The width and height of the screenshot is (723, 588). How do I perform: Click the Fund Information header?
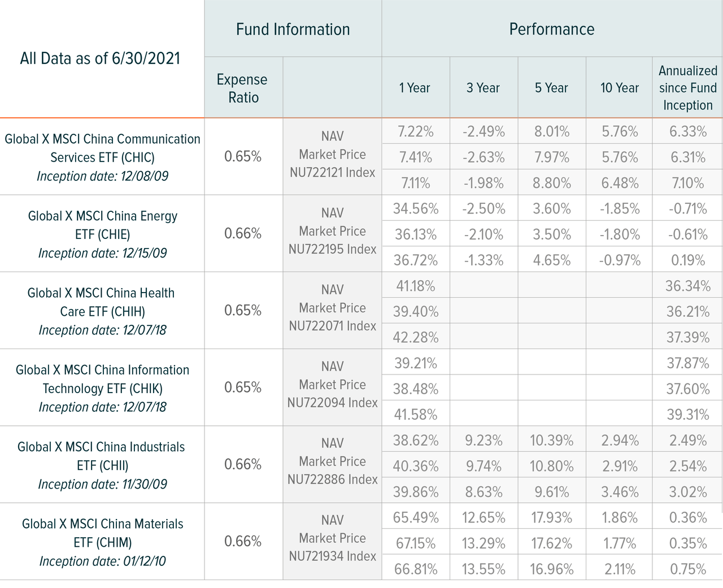tap(293, 29)
